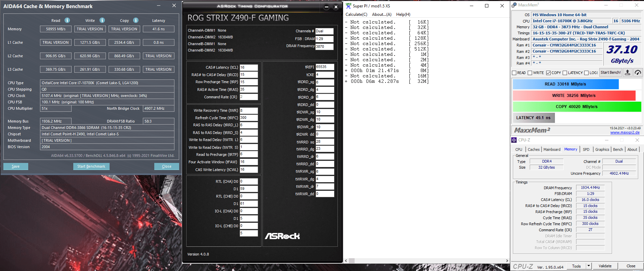Click the green COPY result bar in MaxxMem

click(577, 107)
